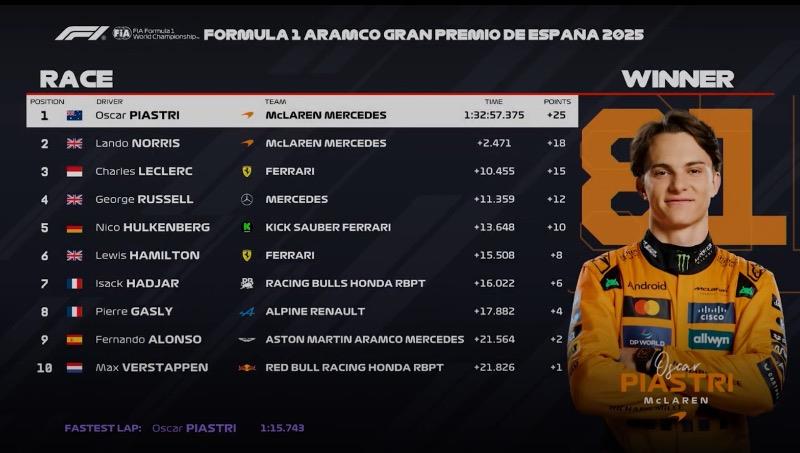Image resolution: width=800 pixels, height=453 pixels.
Task: Click the Ferrari shield next to Leclerc's team
Action: tap(247, 171)
